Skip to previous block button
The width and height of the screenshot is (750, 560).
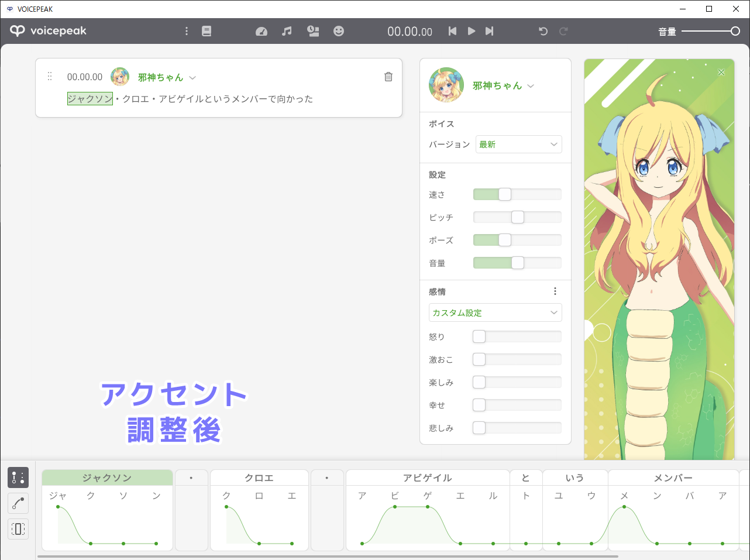click(452, 31)
